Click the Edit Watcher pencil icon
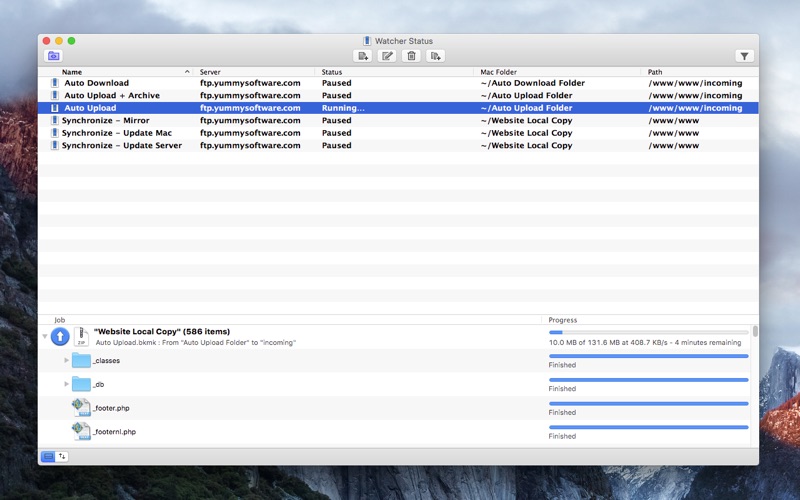800x500 pixels. 387,56
